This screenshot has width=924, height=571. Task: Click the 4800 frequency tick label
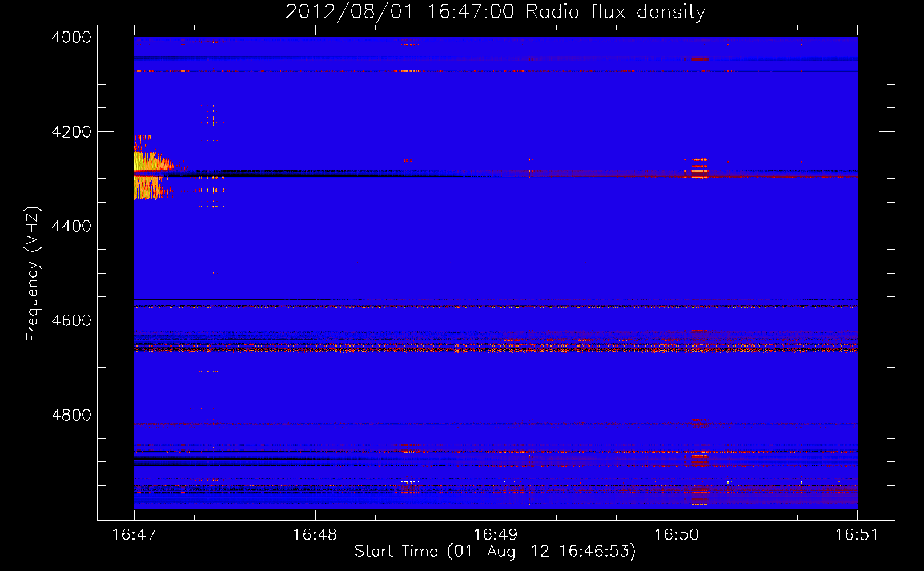[71, 415]
